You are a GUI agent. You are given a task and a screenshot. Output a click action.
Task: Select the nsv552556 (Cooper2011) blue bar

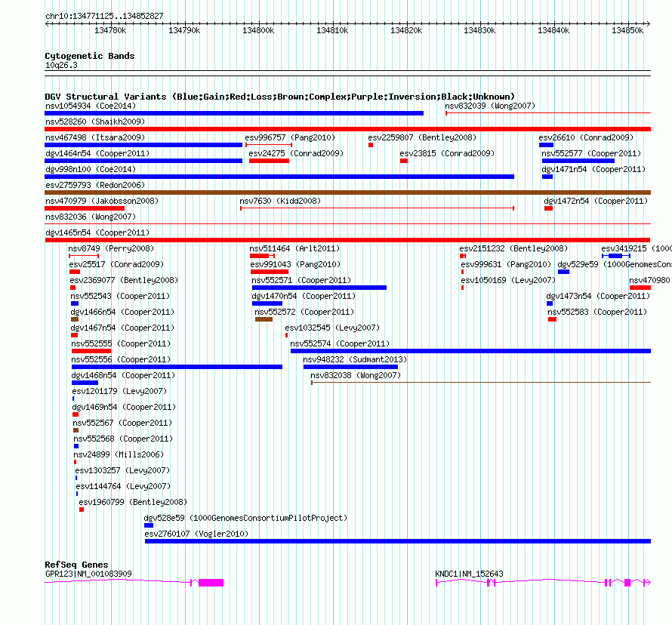click(177, 367)
